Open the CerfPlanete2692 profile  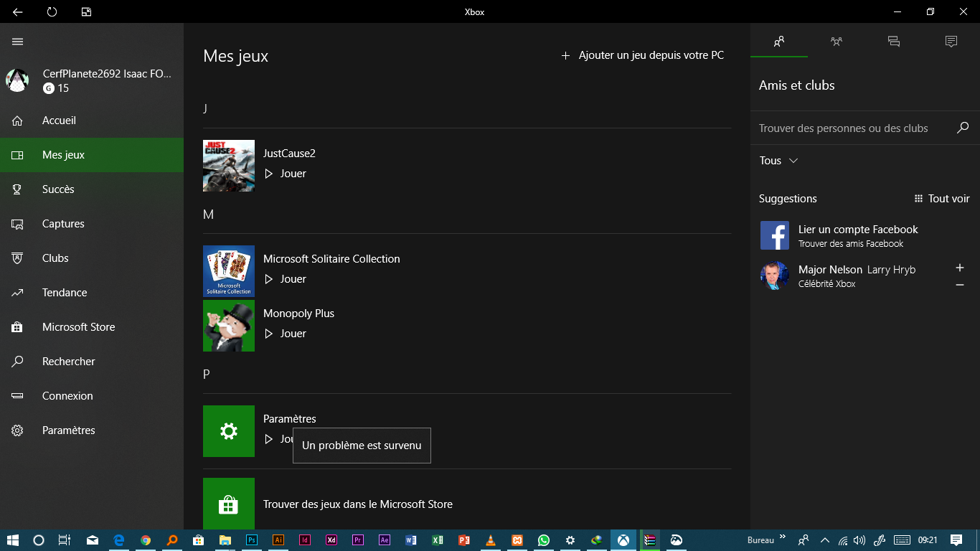[92, 80]
